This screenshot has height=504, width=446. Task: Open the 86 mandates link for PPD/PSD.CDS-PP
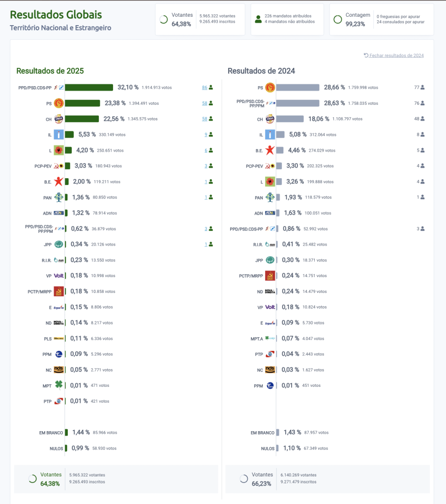(204, 88)
